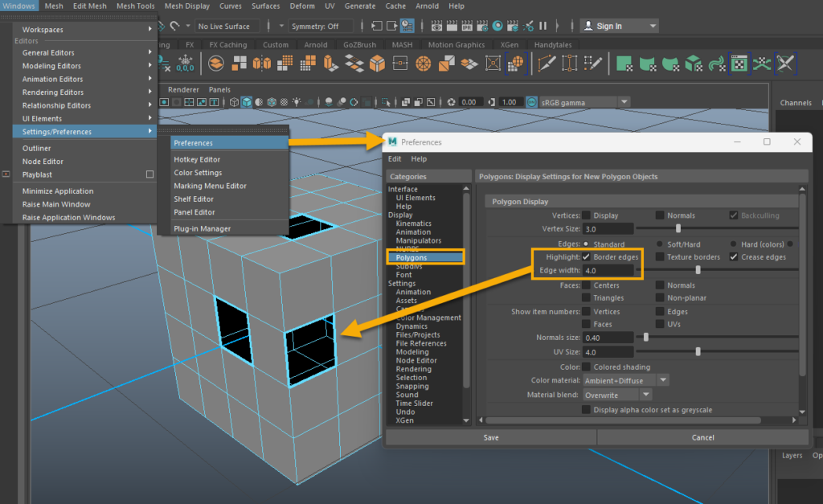Viewport: 823px width, 504px height.
Task: Open the UV Editor checker shelf icon
Action: pos(739,64)
